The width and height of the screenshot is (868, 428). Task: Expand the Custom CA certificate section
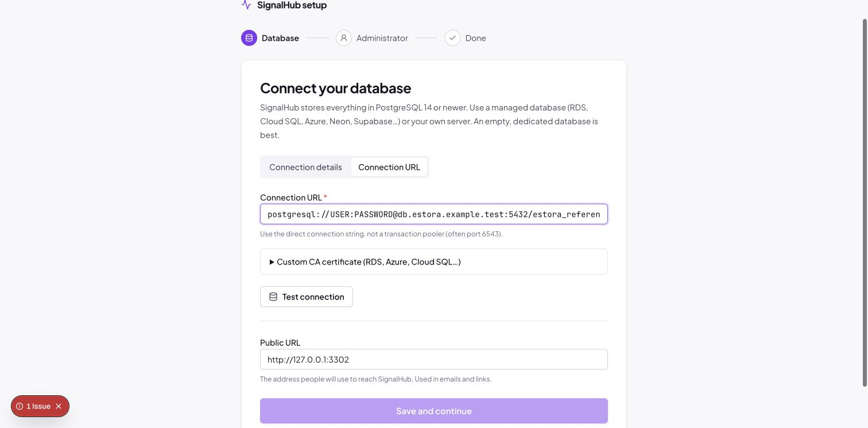coord(434,262)
